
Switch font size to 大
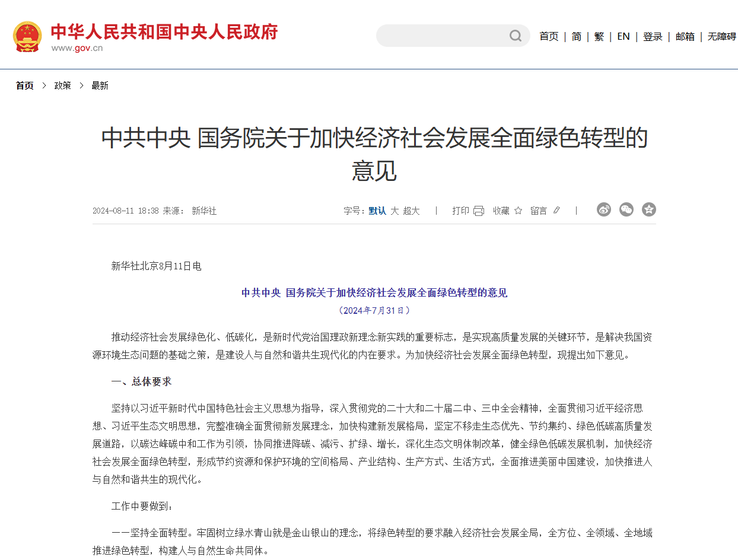pyautogui.click(x=396, y=211)
